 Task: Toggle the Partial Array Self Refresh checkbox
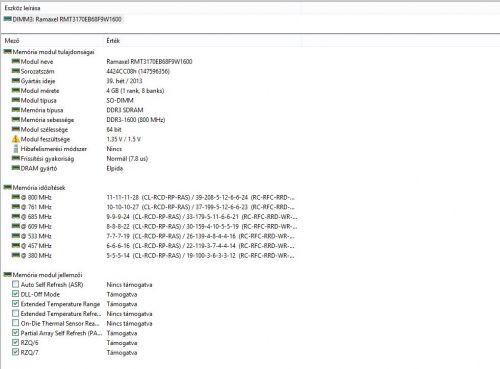click(15, 332)
